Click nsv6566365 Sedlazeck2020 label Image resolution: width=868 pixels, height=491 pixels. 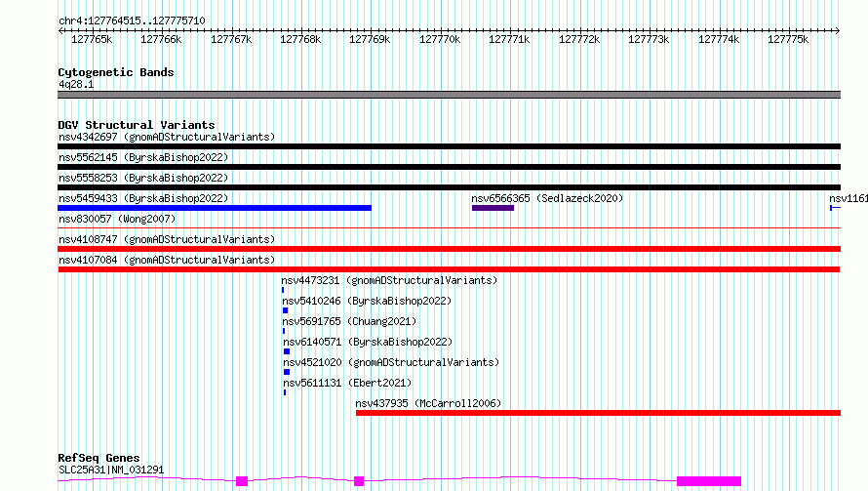pos(547,198)
